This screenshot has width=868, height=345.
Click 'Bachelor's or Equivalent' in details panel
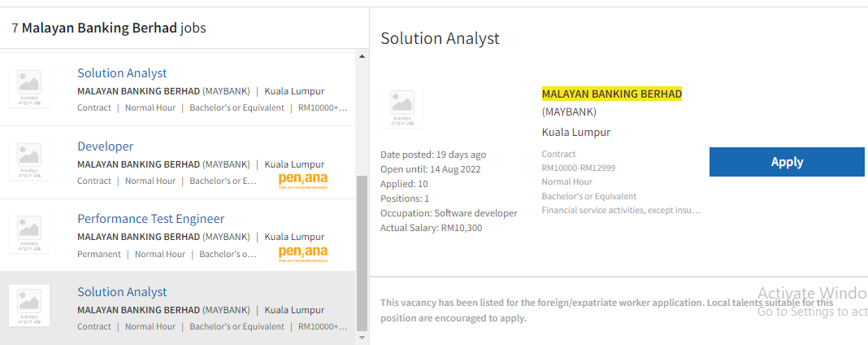[589, 196]
